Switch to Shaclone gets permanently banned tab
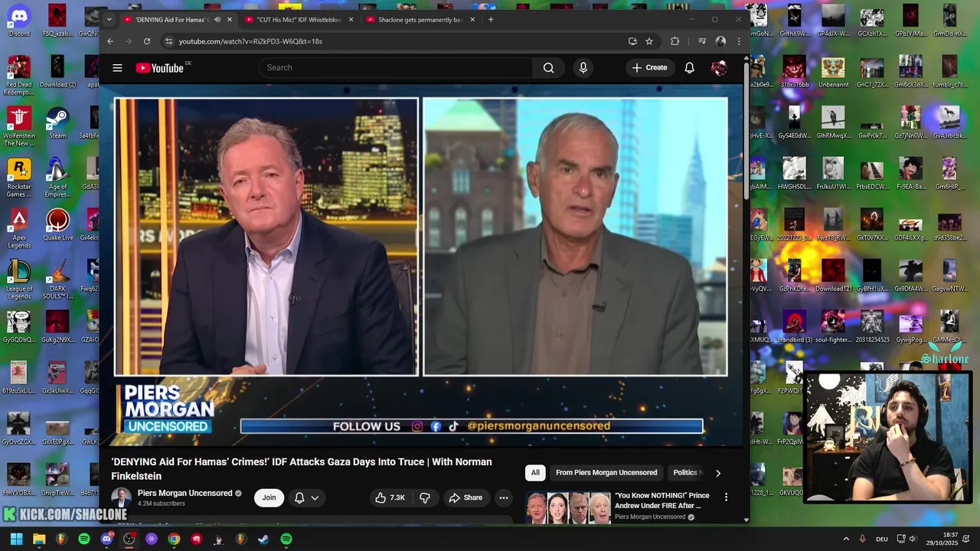980x551 pixels. pos(420,20)
